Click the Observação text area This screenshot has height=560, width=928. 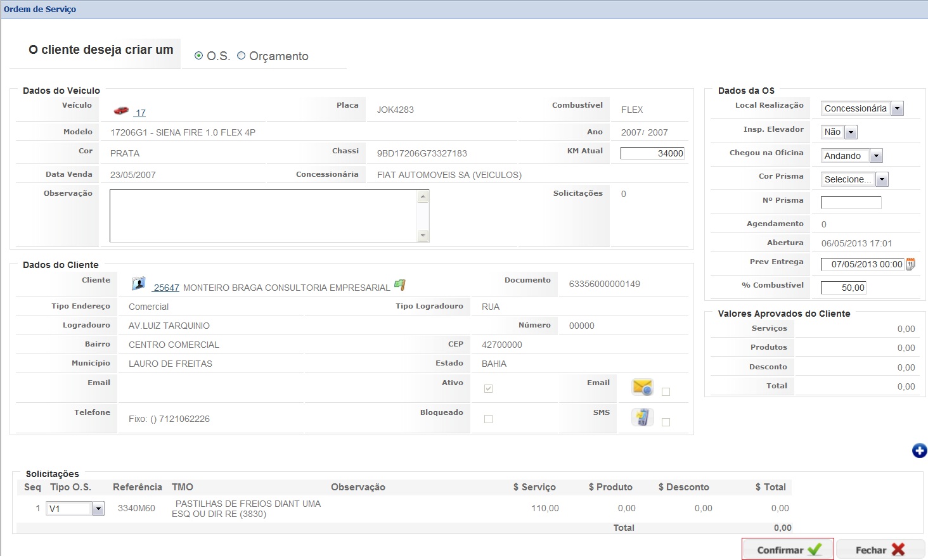pos(264,216)
